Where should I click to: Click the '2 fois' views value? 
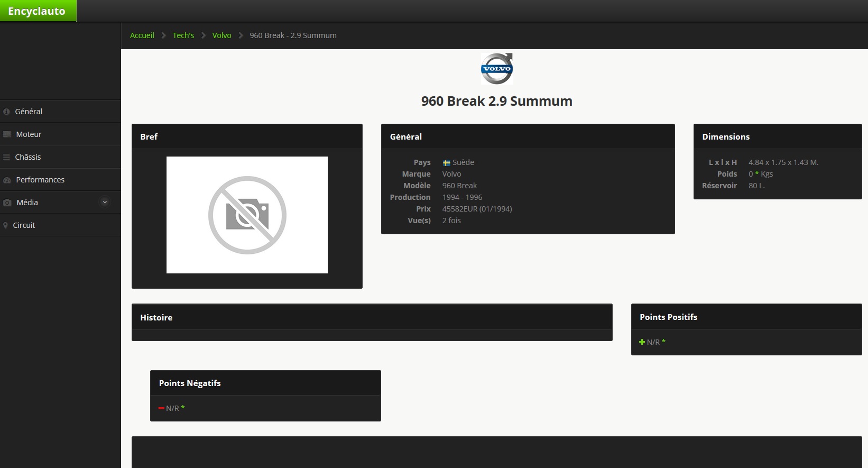coord(451,221)
